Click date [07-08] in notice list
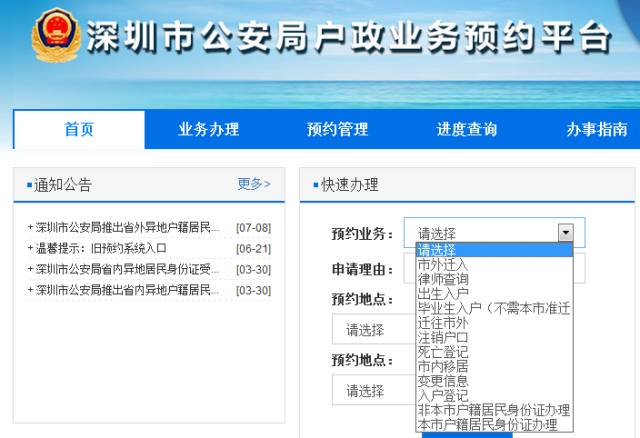Viewport: 640px width, 438px height. [253, 228]
